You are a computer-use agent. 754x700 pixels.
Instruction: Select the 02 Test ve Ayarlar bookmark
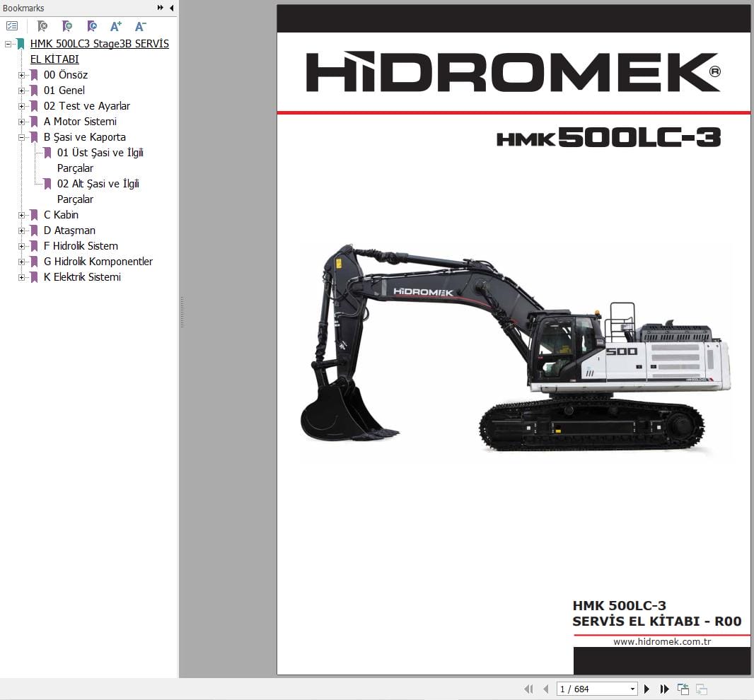(x=86, y=106)
